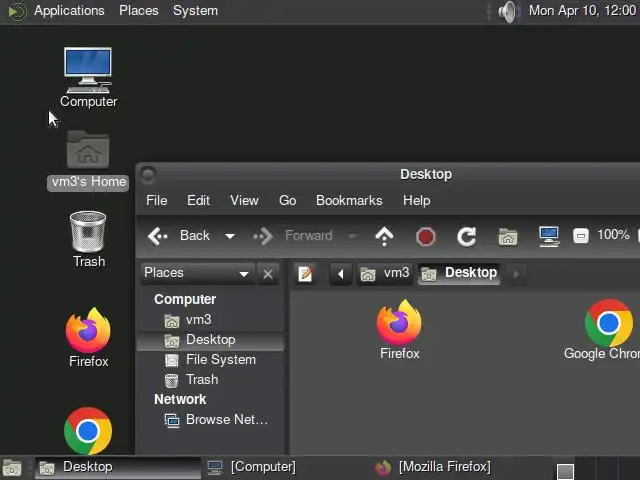Open the Places side pane dropdown
The height and width of the screenshot is (480, 640).
pos(198,273)
